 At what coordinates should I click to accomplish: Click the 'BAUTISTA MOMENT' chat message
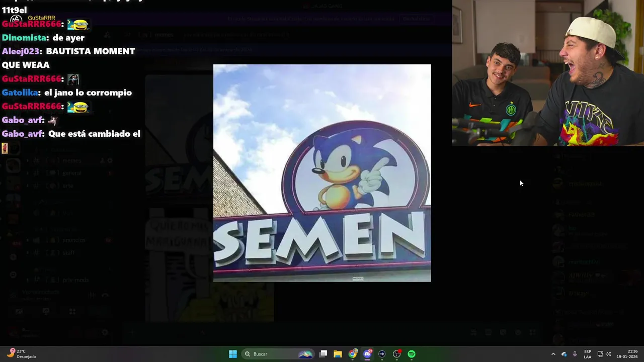pos(91,51)
